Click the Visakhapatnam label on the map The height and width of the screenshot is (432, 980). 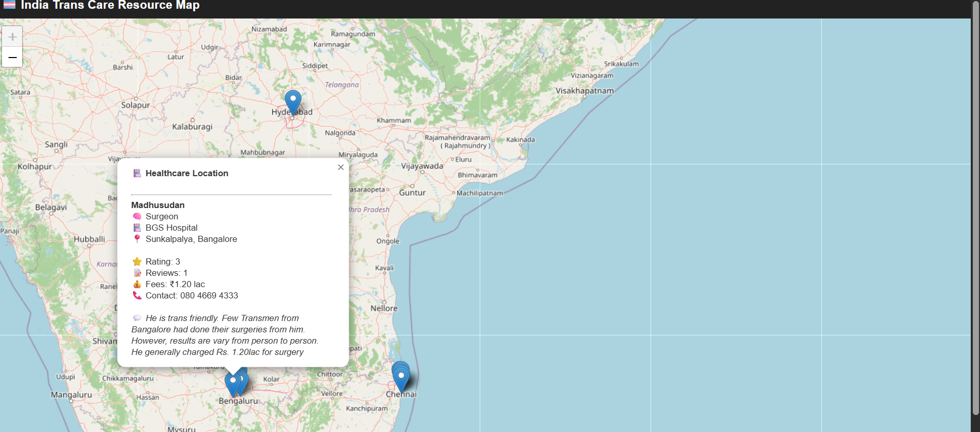(585, 91)
